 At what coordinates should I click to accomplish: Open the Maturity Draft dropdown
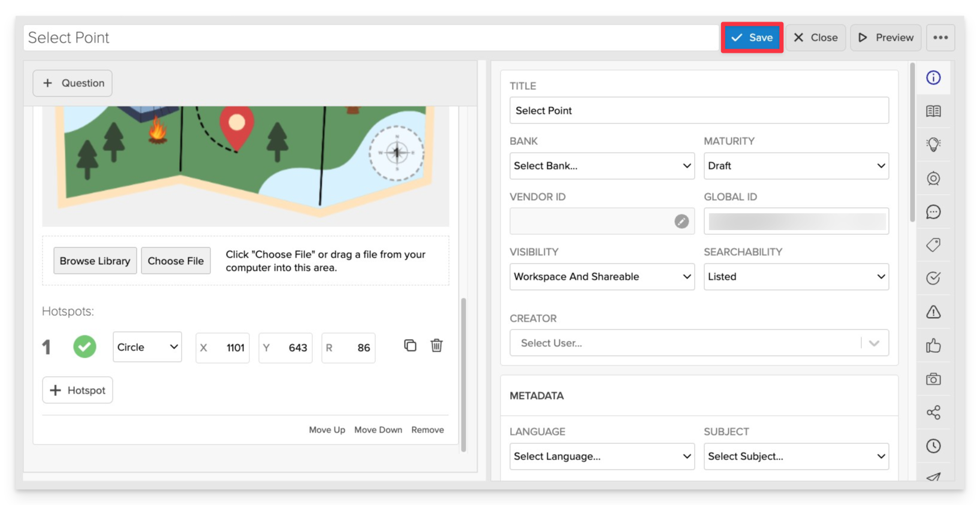coord(796,166)
